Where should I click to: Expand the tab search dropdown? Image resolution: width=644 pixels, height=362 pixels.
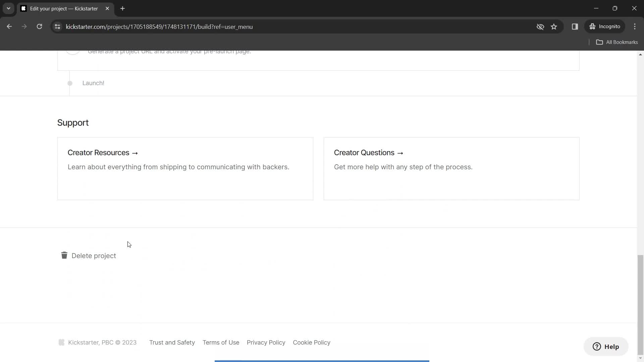(x=8, y=8)
